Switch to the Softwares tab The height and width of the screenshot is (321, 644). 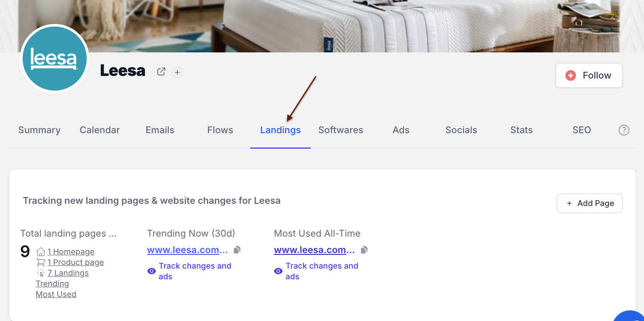coord(341,130)
